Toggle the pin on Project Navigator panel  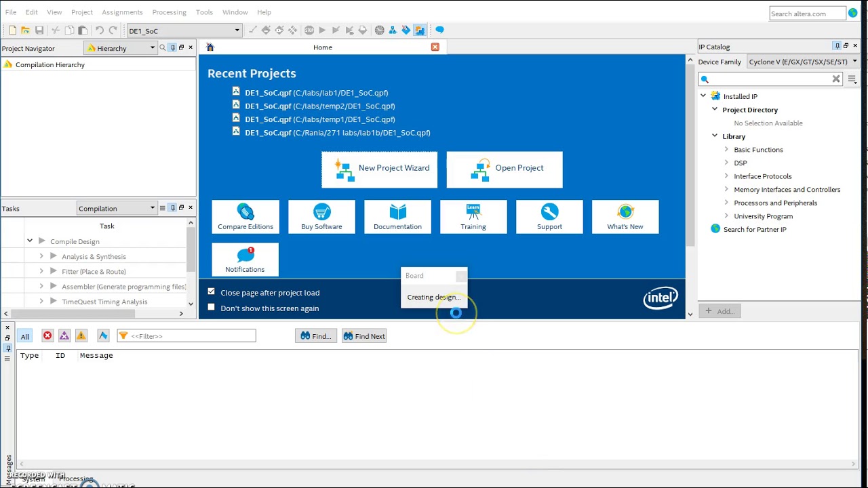(x=173, y=47)
